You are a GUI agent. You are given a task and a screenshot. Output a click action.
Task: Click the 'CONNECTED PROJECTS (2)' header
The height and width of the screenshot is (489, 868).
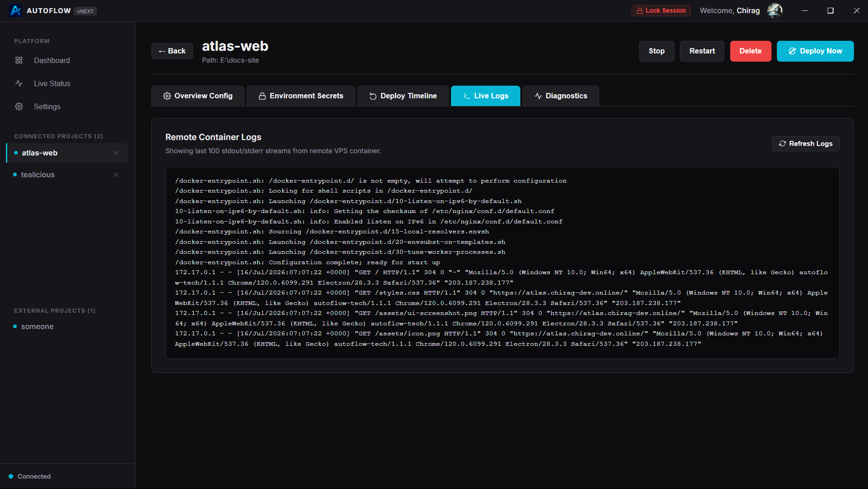pyautogui.click(x=58, y=136)
